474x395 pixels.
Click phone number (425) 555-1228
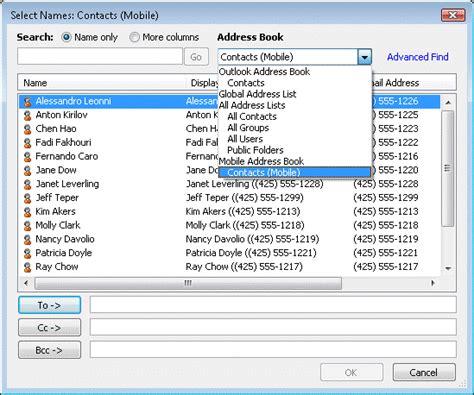click(385, 184)
